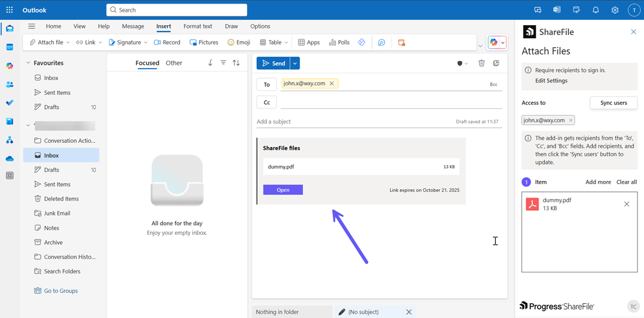Open the Edit Settings link
Screen dimensions: 644x318
coord(551,81)
